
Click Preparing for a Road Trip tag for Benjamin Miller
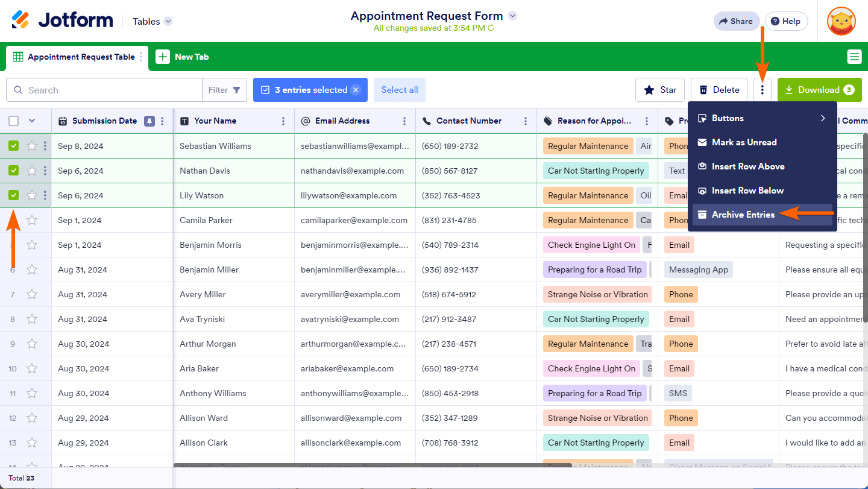[x=595, y=270]
